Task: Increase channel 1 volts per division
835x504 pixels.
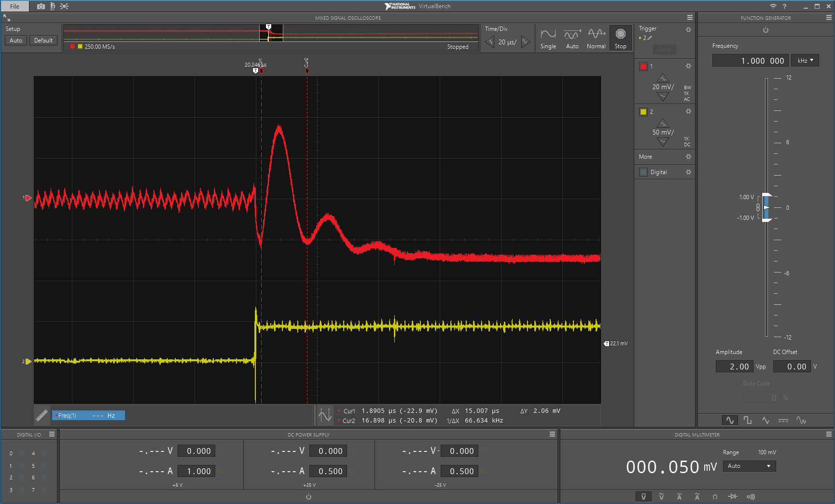Action: tap(663, 78)
